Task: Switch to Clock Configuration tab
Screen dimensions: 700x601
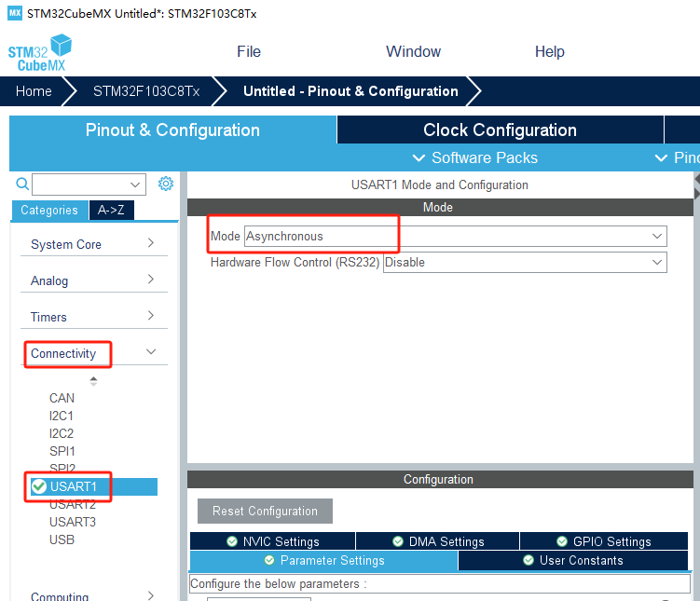Action: coord(500,130)
